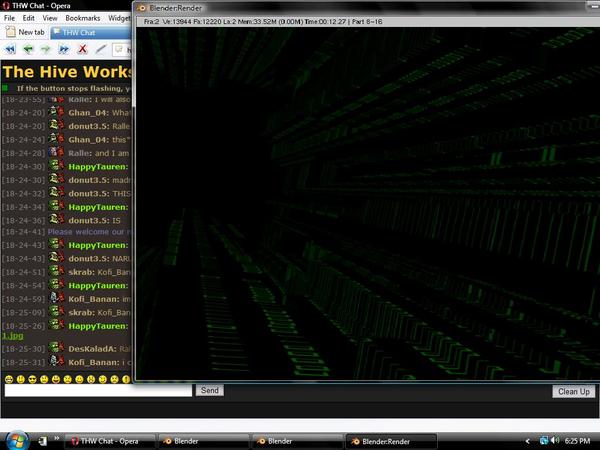Click the Clean Up button
Screen dimensions: 600x450
coord(574,391)
